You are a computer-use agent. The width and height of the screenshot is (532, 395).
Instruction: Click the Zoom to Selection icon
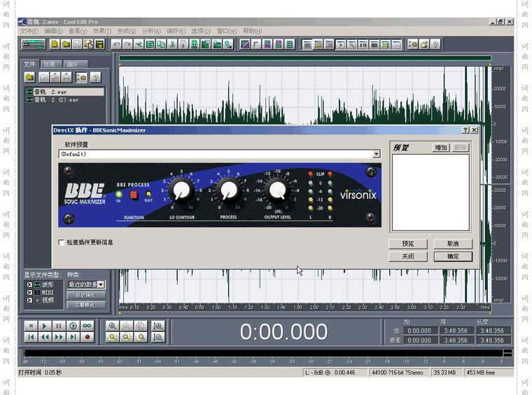[x=112, y=337]
